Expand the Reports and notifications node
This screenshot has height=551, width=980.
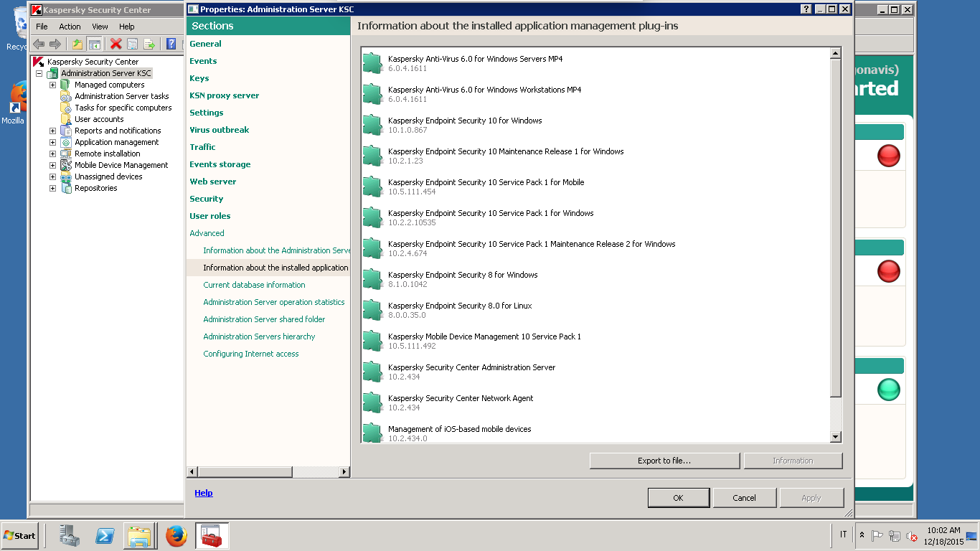coord(52,131)
